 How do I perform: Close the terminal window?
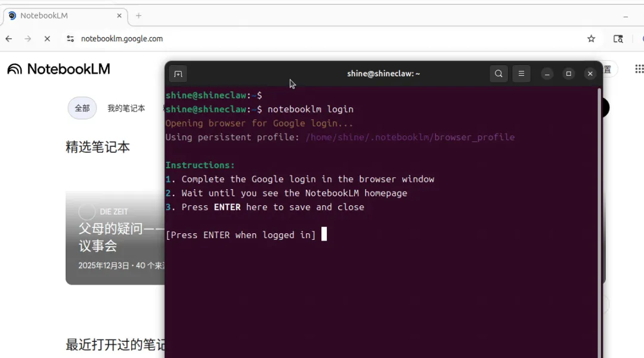[590, 74]
